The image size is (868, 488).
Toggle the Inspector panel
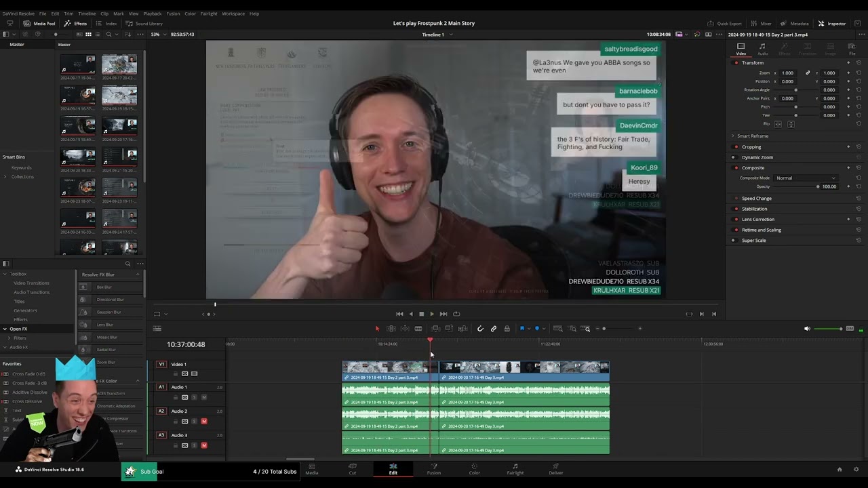coord(832,23)
